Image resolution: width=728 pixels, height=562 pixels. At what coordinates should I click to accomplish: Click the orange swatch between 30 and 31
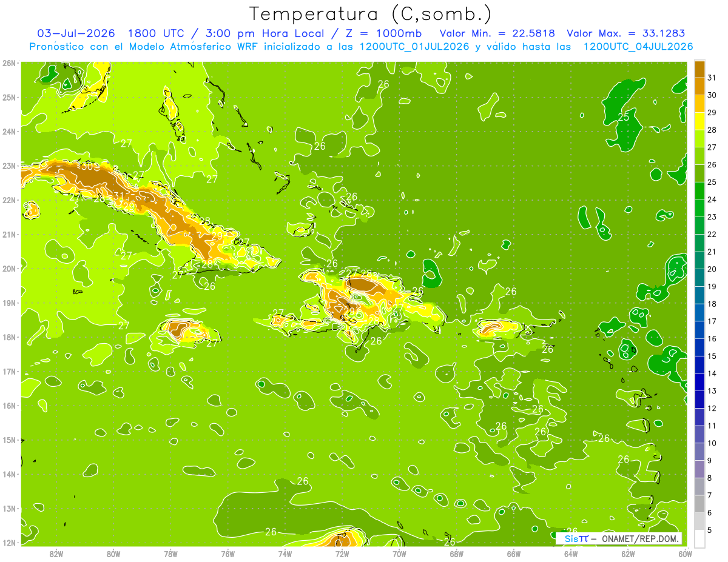pyautogui.click(x=699, y=86)
